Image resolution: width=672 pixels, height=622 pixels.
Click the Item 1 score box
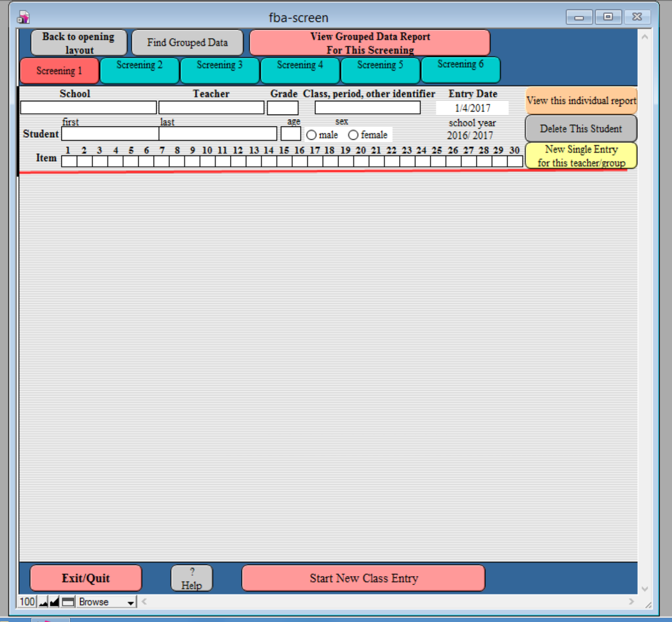tap(69, 162)
